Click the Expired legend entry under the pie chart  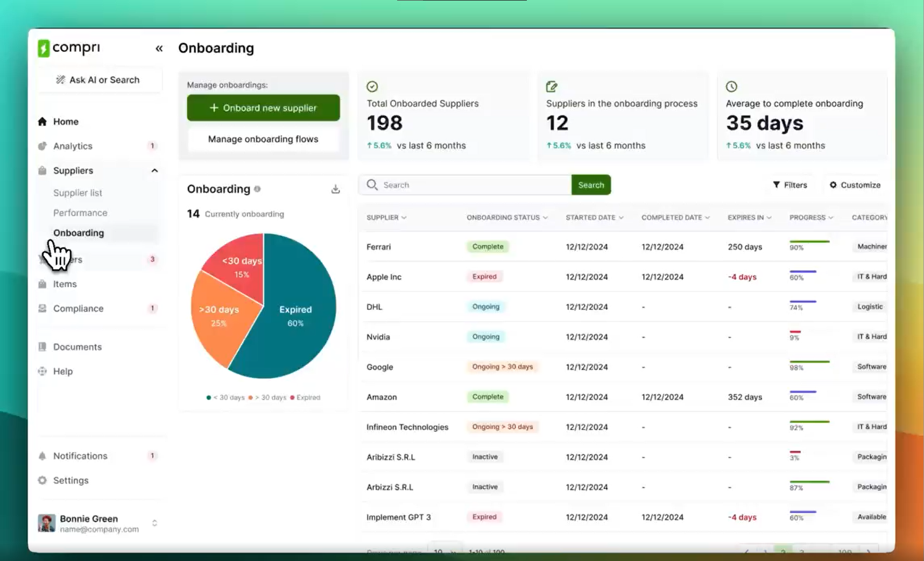coord(305,397)
